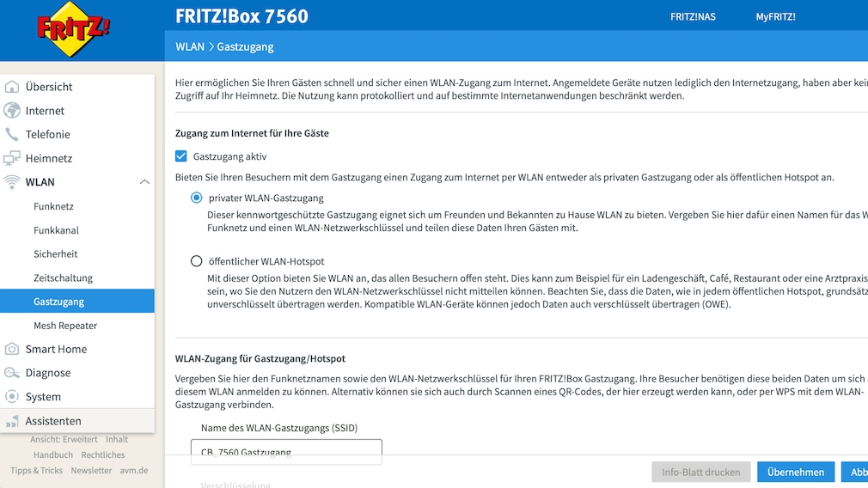The width and height of the screenshot is (868, 488).
Task: Open the Mesh Repeater submenu entry
Action: tap(65, 326)
